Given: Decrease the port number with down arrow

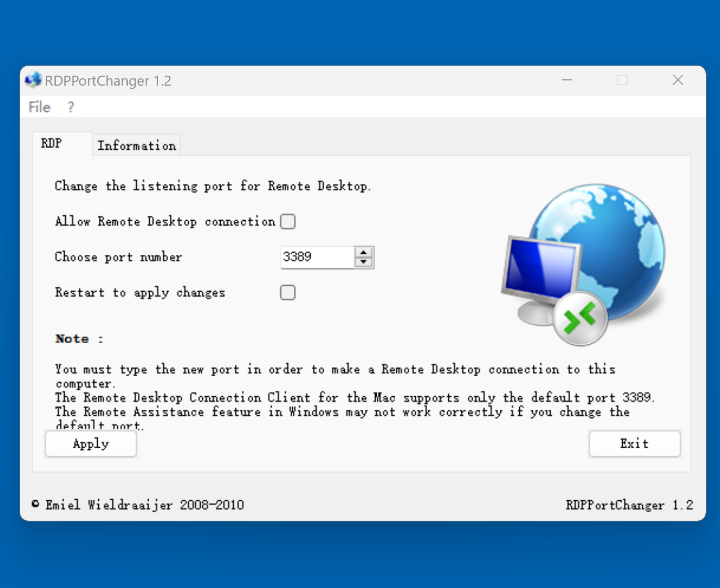Looking at the screenshot, I should [x=364, y=262].
